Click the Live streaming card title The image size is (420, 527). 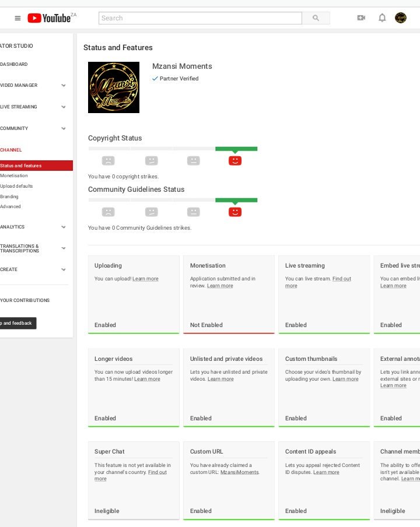click(x=304, y=265)
